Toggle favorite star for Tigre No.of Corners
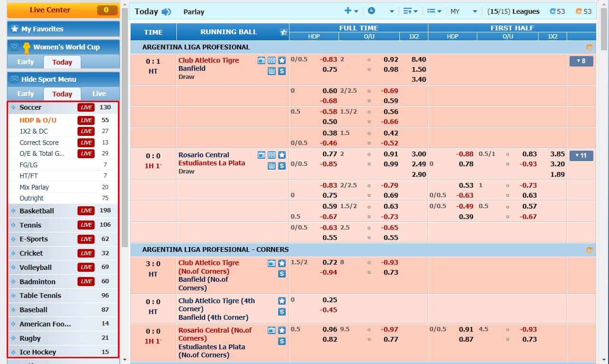Viewport: 609px width, 364px height. 282,263
